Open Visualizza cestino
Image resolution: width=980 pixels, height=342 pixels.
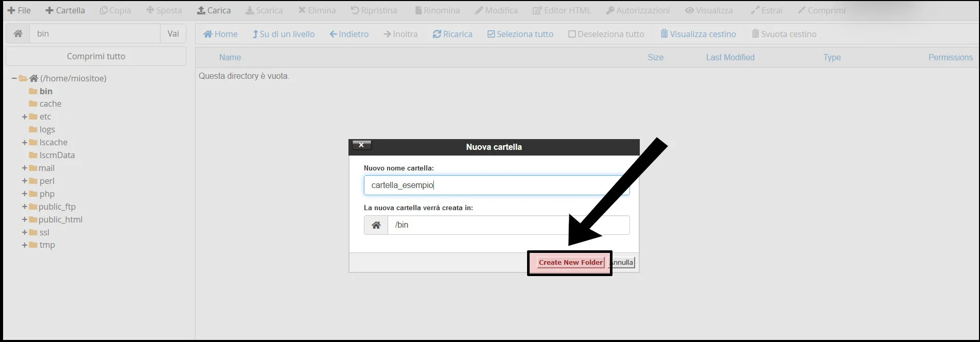[698, 34]
